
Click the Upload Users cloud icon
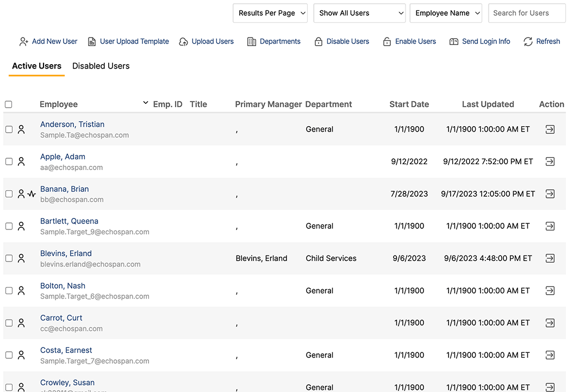(183, 41)
